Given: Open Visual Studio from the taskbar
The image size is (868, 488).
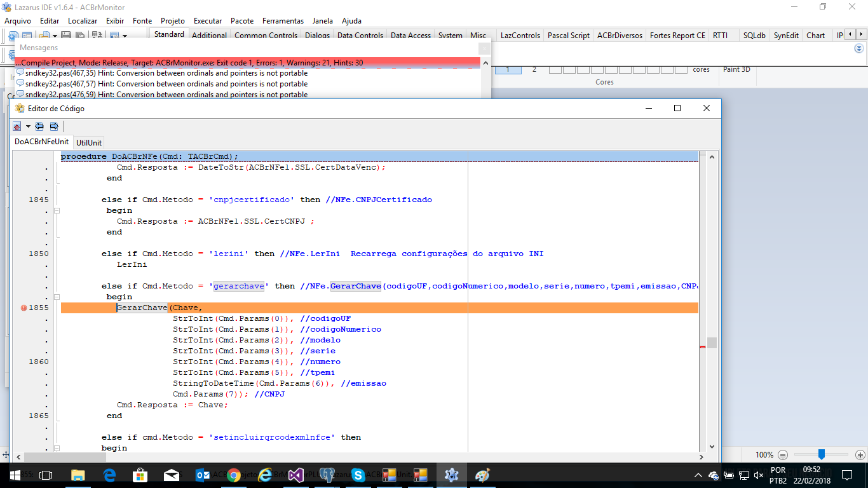Looking at the screenshot, I should click(x=296, y=475).
